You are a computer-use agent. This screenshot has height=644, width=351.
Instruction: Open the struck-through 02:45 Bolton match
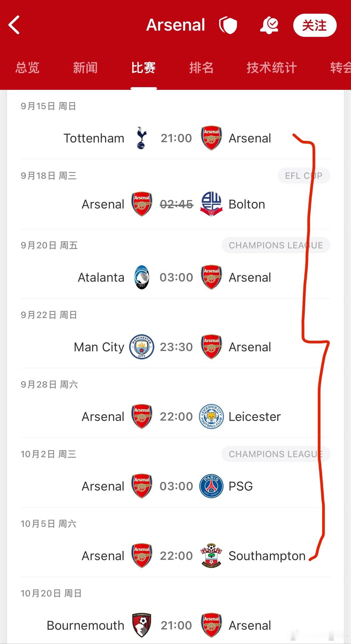pos(176,204)
